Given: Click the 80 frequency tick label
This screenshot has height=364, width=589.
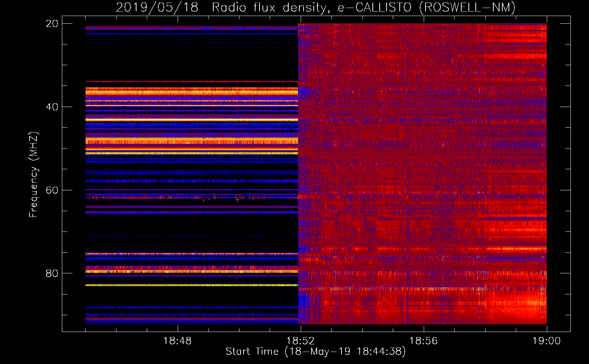Looking at the screenshot, I should (52, 273).
